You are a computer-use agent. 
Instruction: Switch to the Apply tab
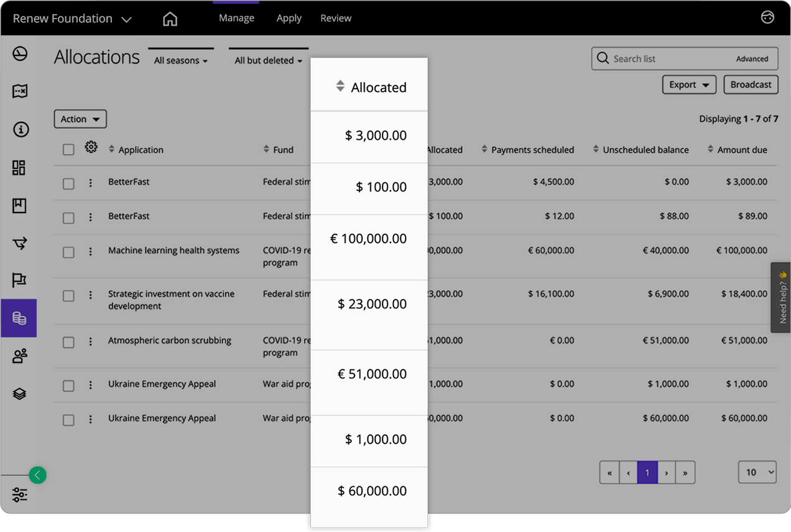pos(289,18)
